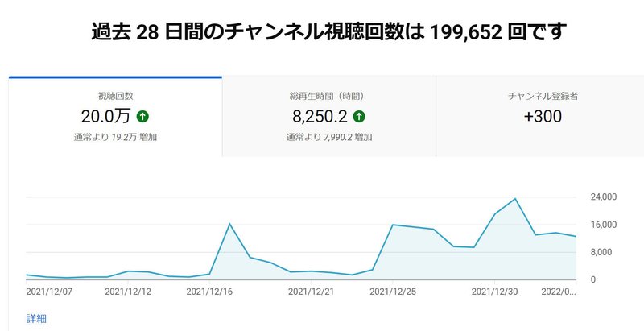The image size is (644, 331).
Task: Click the 2021/12/16 date axis label
Action: pyautogui.click(x=209, y=292)
